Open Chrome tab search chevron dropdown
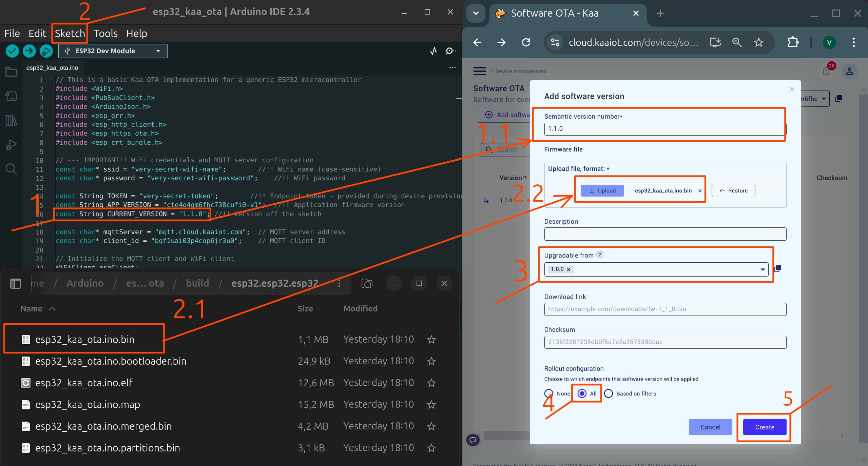This screenshot has width=868, height=466. coord(476,13)
